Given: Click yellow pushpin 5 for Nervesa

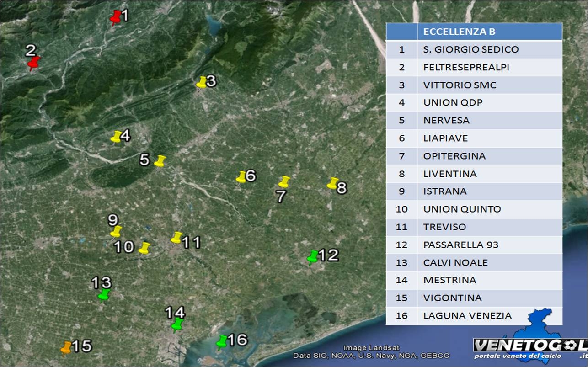Looking at the screenshot, I should tap(160, 161).
